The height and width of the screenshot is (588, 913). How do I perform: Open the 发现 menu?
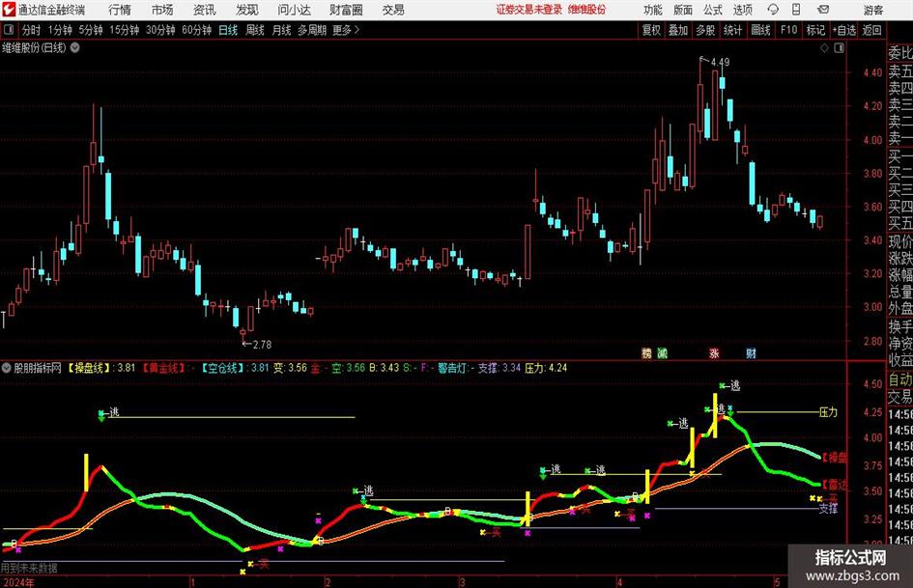pos(247,10)
